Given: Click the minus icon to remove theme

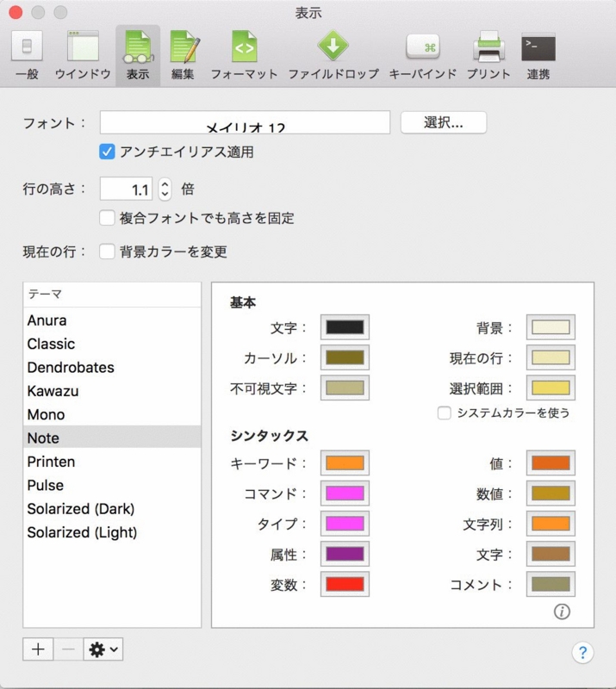Looking at the screenshot, I should coord(68,649).
